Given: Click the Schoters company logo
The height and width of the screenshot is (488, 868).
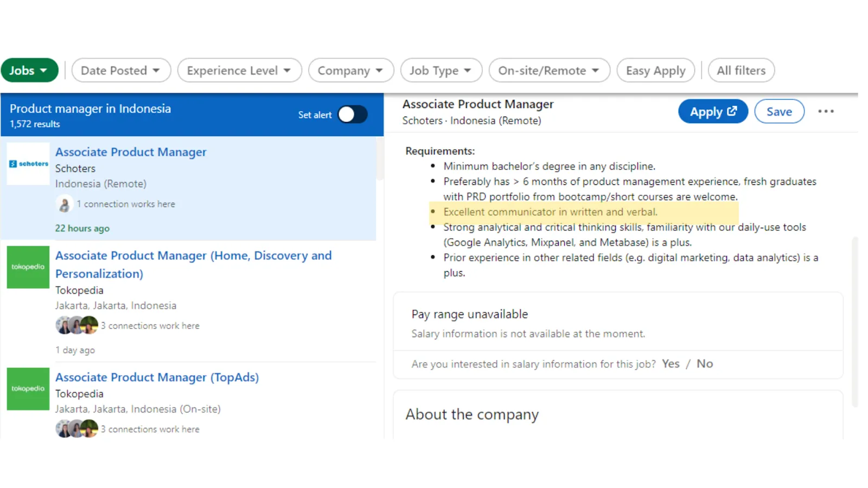Looking at the screenshot, I should (x=28, y=164).
